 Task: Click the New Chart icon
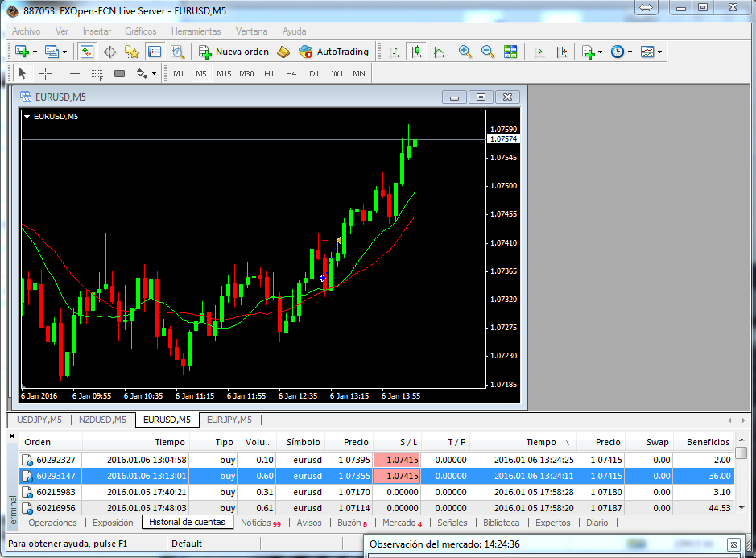[x=23, y=52]
